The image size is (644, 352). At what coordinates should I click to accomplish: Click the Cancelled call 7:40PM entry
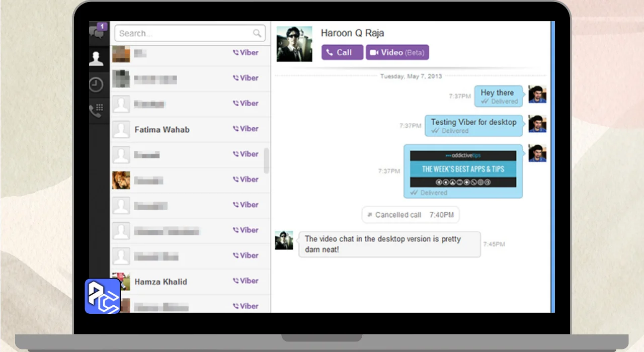coord(411,215)
